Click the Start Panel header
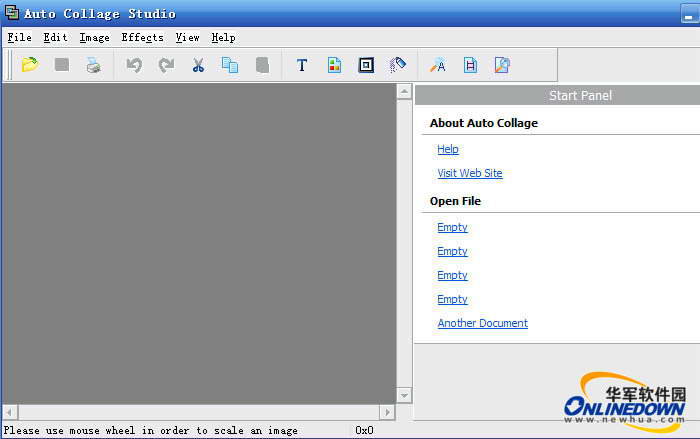The height and width of the screenshot is (439, 700). pos(558,96)
